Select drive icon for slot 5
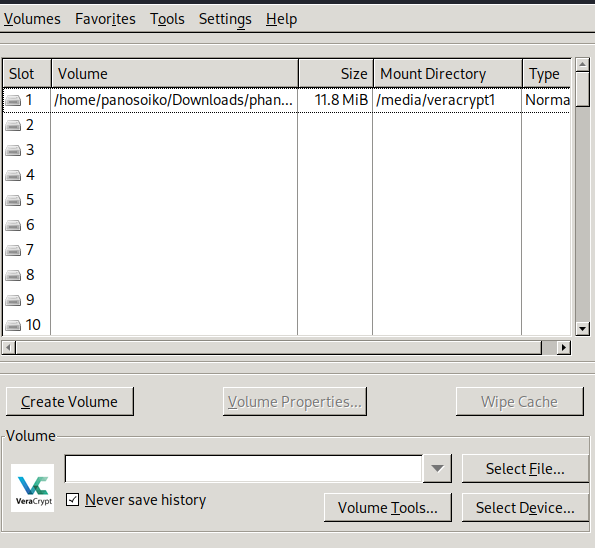595x548 pixels. [x=13, y=200]
